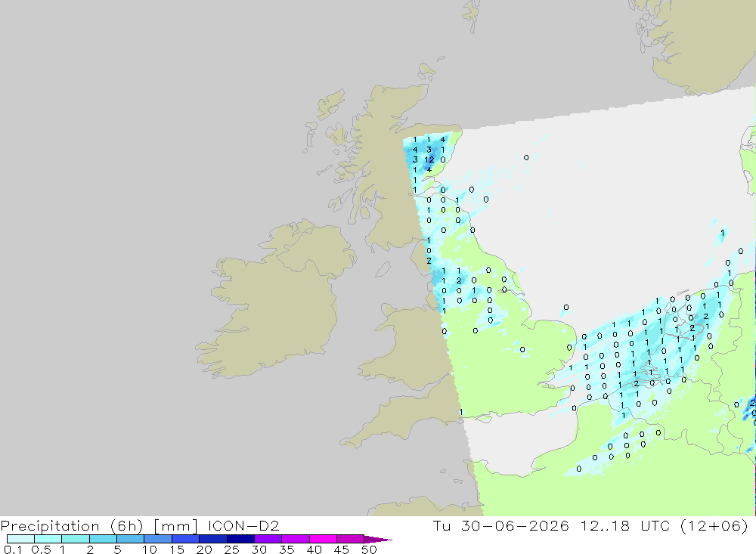Select the legend swatch between 35 and 40

(x=296, y=539)
